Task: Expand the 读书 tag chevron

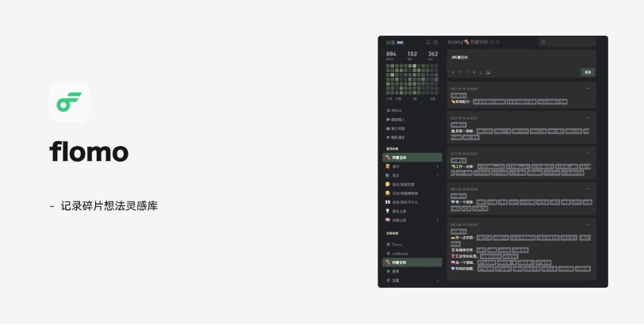Action: pyautogui.click(x=438, y=166)
